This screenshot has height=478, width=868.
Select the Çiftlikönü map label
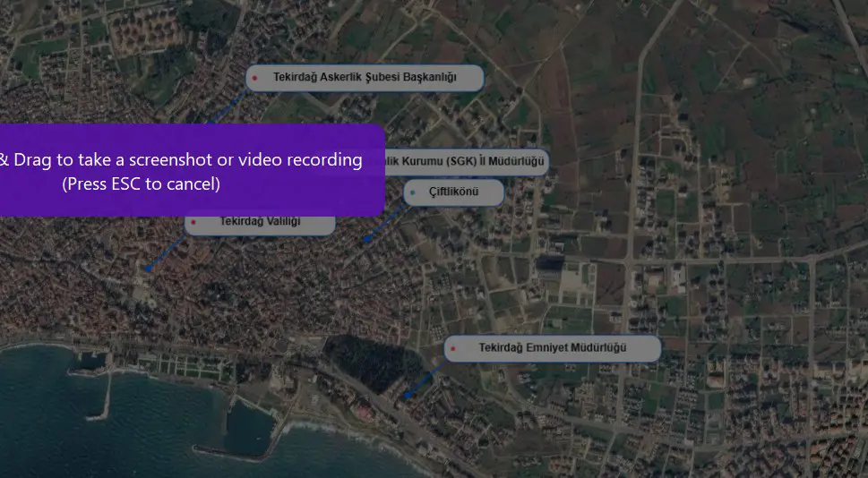454,192
